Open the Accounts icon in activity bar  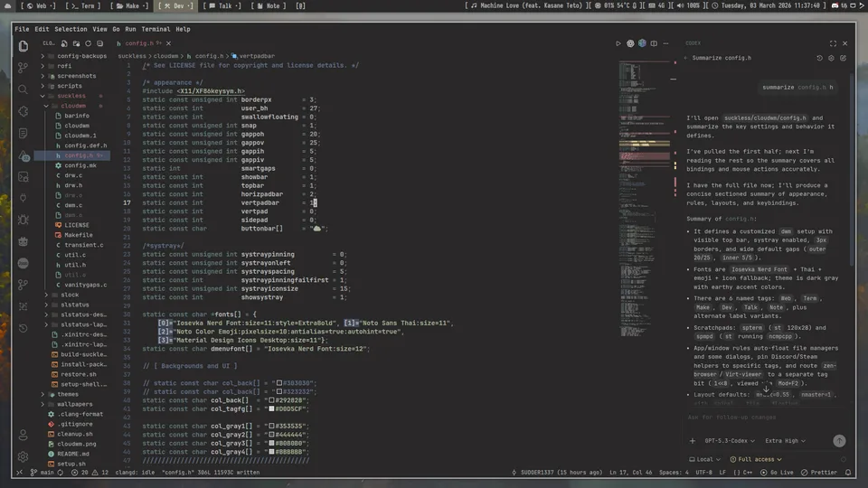coord(24,436)
